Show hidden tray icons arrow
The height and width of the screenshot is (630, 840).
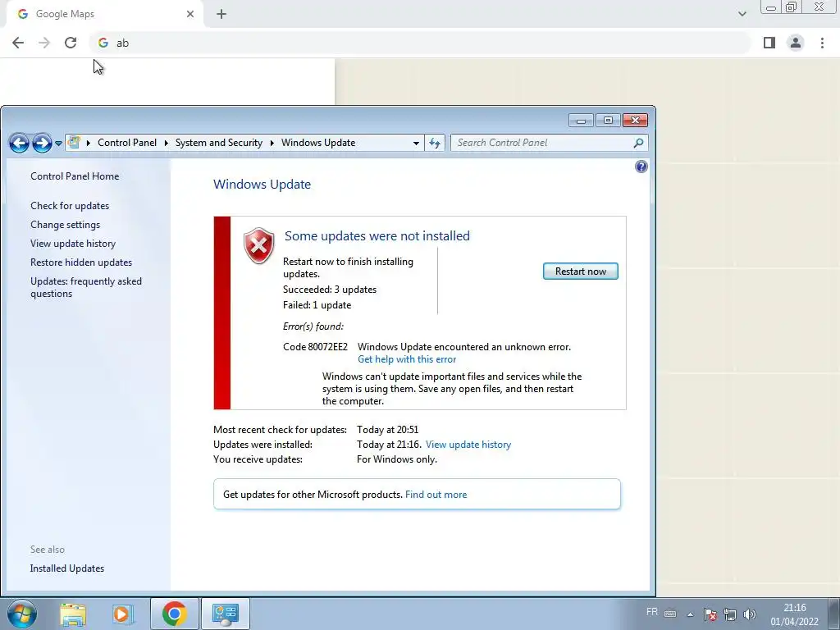690,614
